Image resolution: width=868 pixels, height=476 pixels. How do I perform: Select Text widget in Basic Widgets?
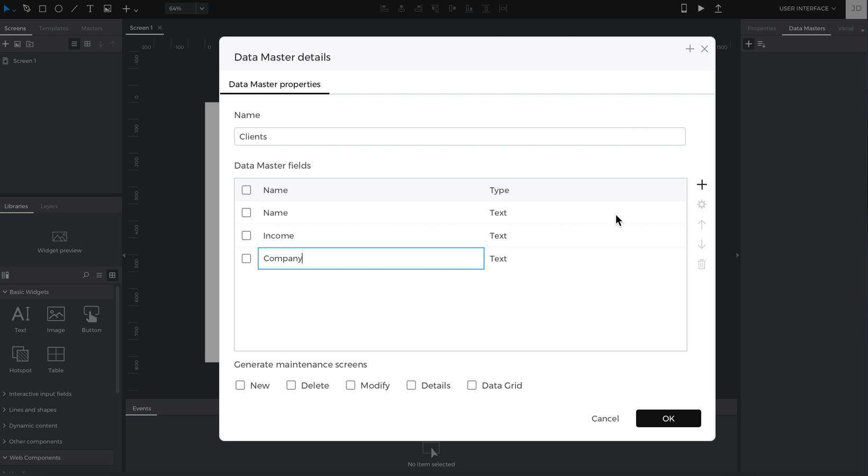(x=21, y=319)
